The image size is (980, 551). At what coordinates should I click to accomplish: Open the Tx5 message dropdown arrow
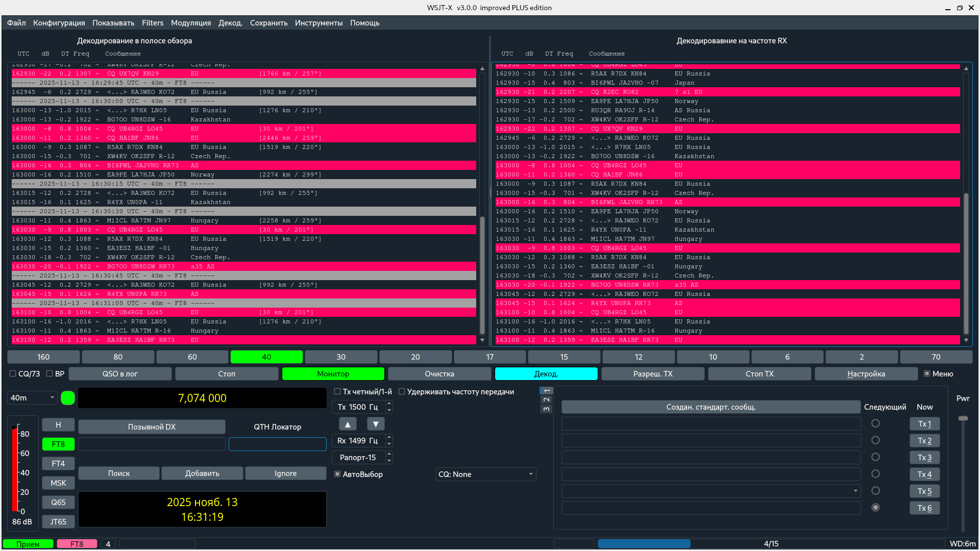pyautogui.click(x=855, y=491)
